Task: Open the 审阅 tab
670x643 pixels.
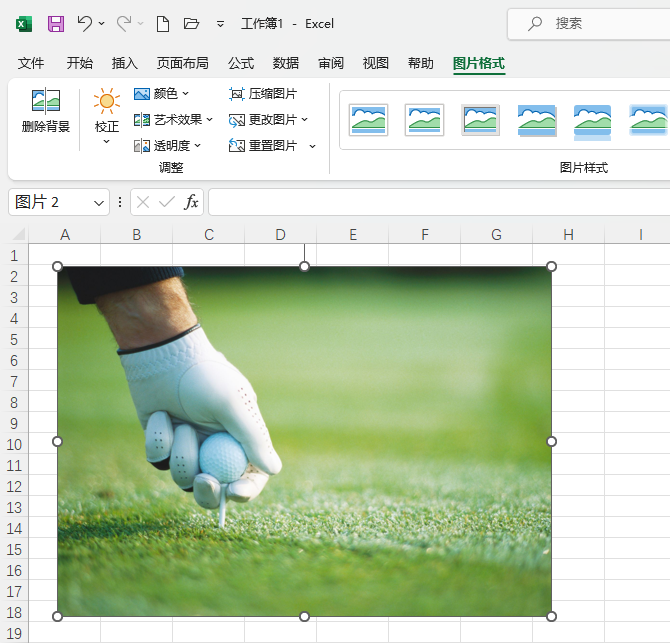Action: point(331,63)
